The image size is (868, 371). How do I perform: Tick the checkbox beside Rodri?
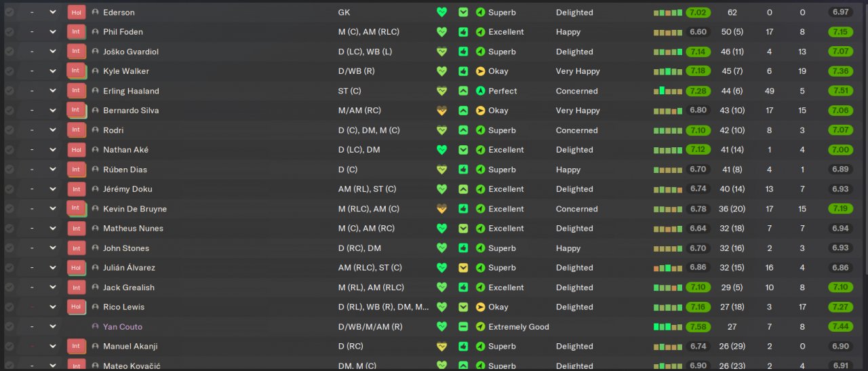pos(9,130)
